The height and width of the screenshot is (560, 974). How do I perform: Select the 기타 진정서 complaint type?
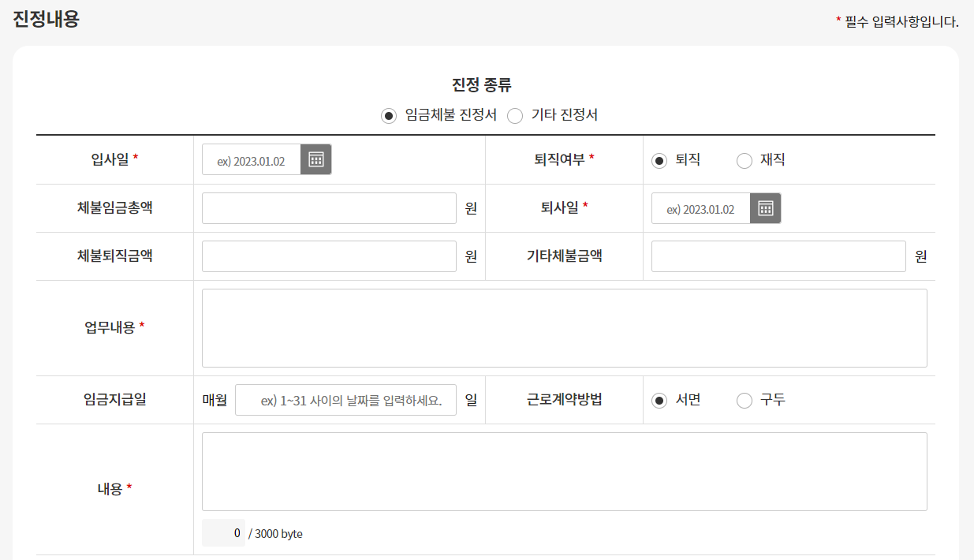(516, 114)
